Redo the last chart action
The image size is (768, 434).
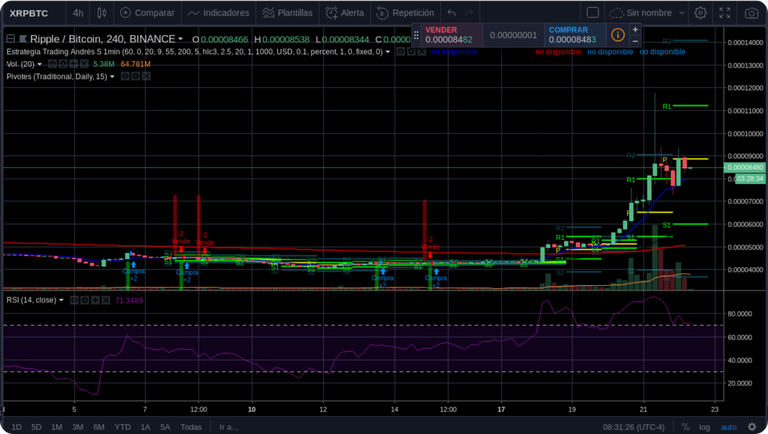point(469,13)
